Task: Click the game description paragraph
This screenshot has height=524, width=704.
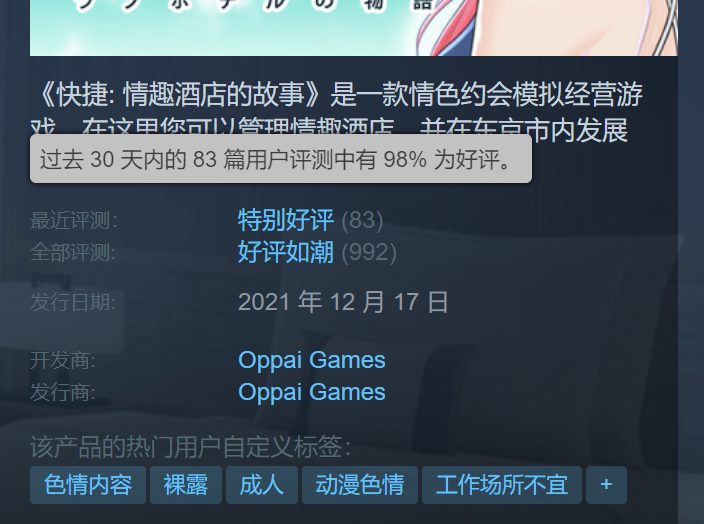Action: 337,112
